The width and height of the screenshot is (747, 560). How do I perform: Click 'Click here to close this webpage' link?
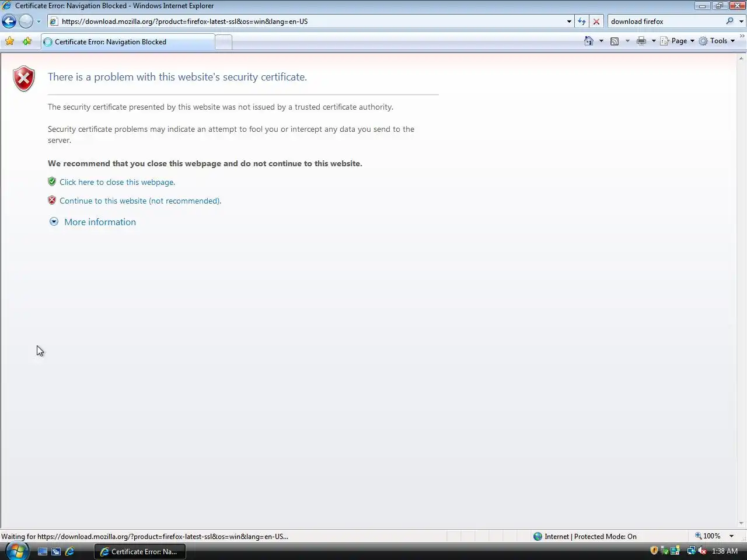(x=117, y=182)
